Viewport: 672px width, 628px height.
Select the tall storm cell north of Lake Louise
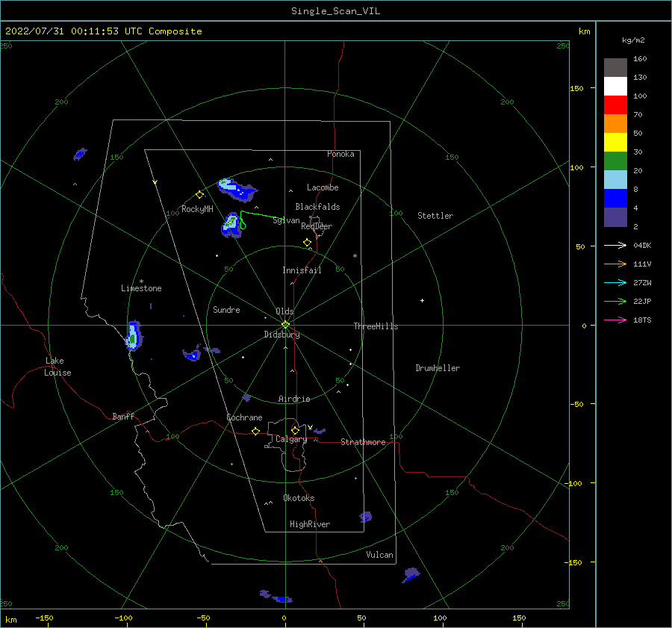pos(134,335)
